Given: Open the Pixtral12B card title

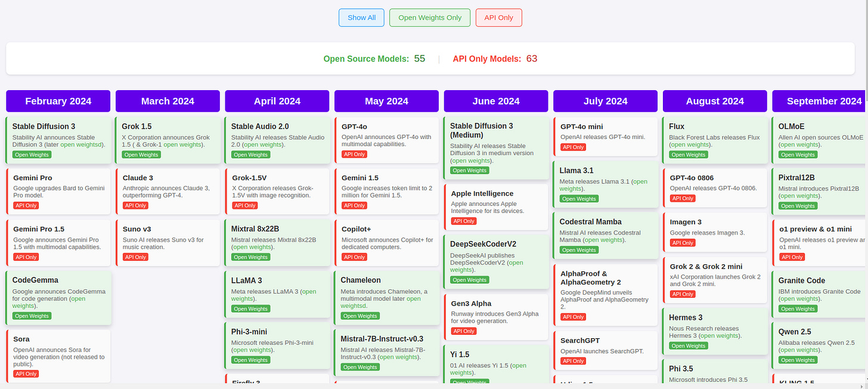Looking at the screenshot, I should tap(796, 178).
